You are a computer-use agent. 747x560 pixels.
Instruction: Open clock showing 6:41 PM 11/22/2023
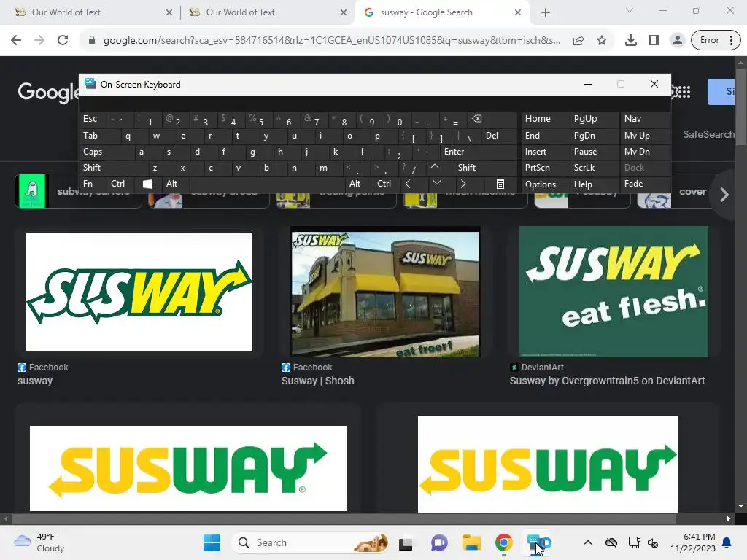692,542
